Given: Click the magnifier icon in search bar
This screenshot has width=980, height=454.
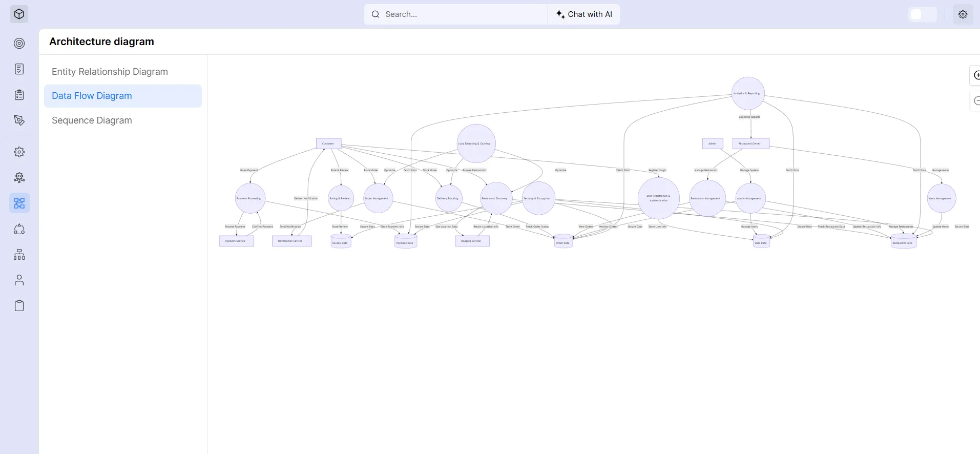Looking at the screenshot, I should pos(376,14).
